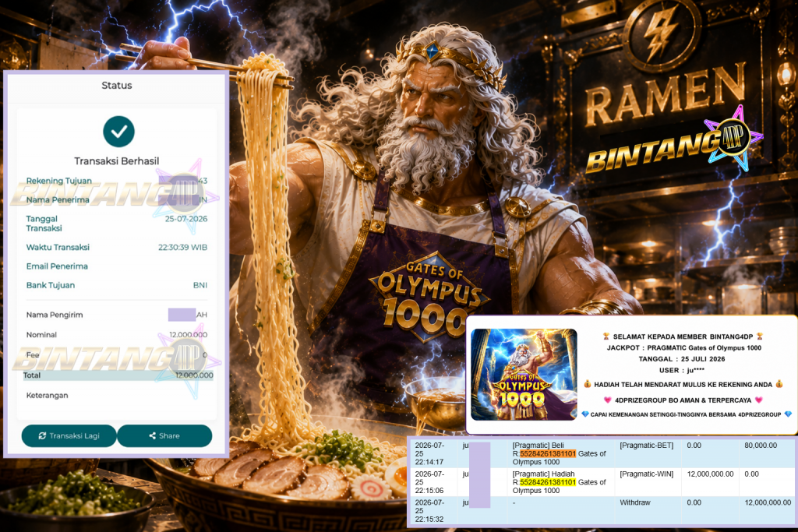Viewport: 798px width, 532px height.
Task: Click the 22:15:32 timestamp cell
Action: tap(429, 511)
